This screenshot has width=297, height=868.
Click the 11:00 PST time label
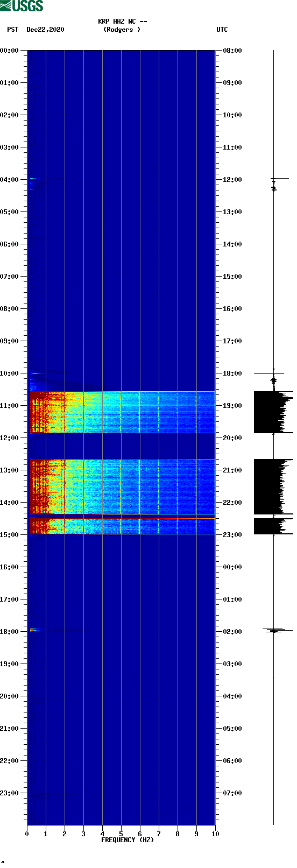(10, 406)
